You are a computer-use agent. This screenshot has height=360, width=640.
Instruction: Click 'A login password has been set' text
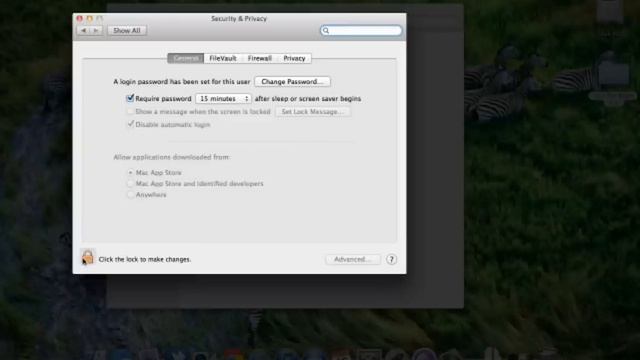(182, 82)
